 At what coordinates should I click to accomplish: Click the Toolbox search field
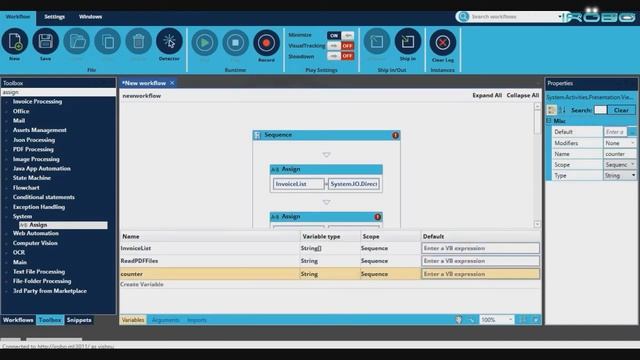(x=58, y=92)
